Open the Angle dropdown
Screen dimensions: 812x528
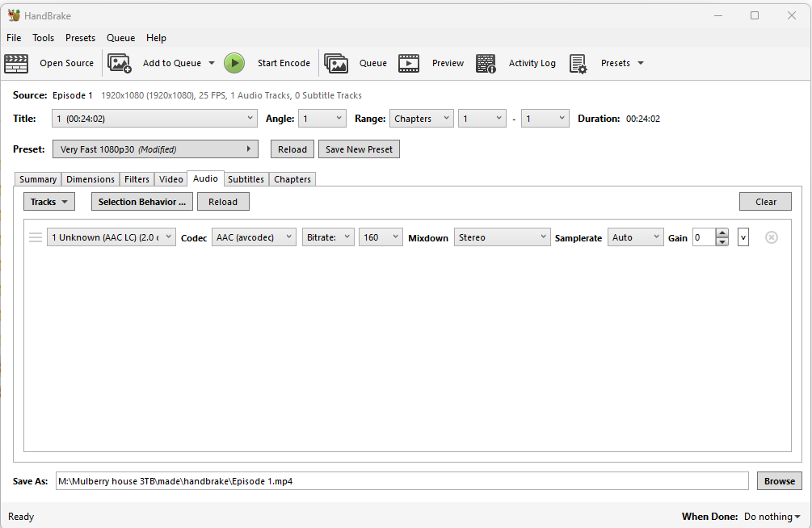pos(322,119)
